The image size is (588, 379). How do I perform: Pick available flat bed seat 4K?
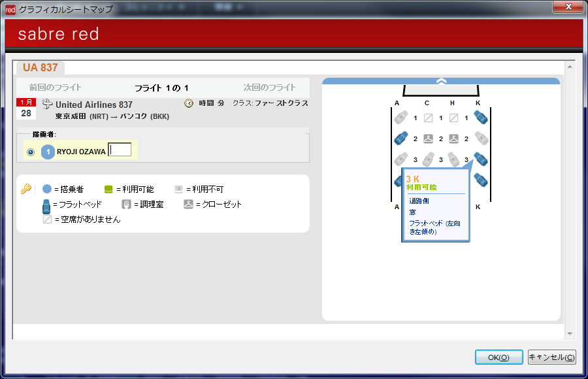[x=481, y=180]
